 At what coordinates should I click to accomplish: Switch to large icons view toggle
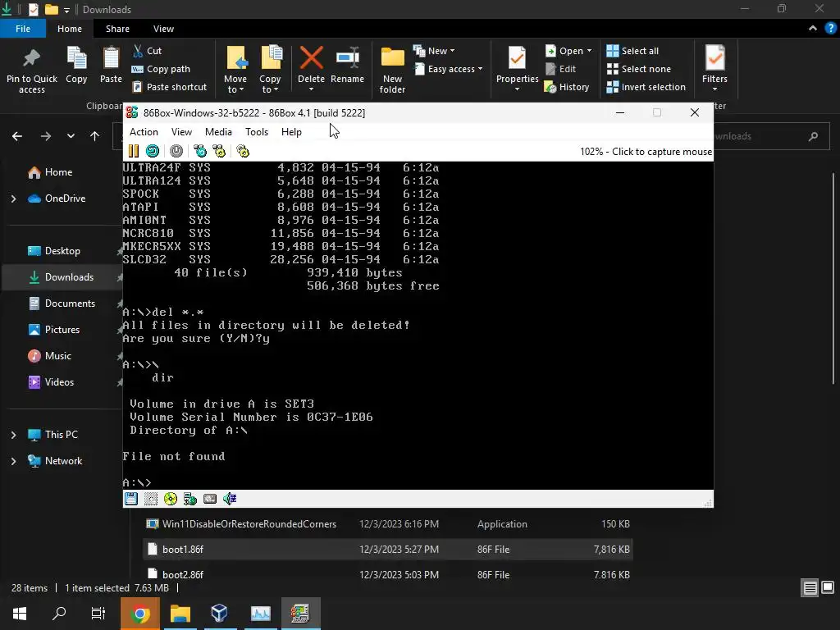point(828,588)
